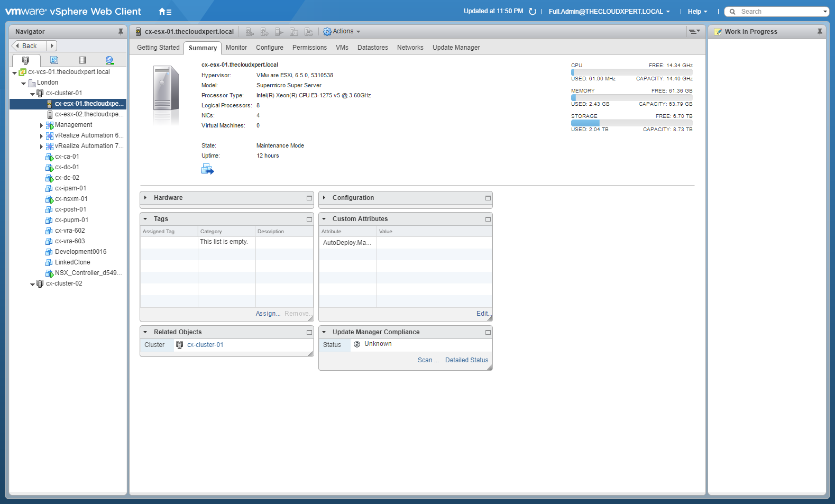Switch to the Monitor tab
Viewport: 835px width, 504px height.
click(236, 48)
